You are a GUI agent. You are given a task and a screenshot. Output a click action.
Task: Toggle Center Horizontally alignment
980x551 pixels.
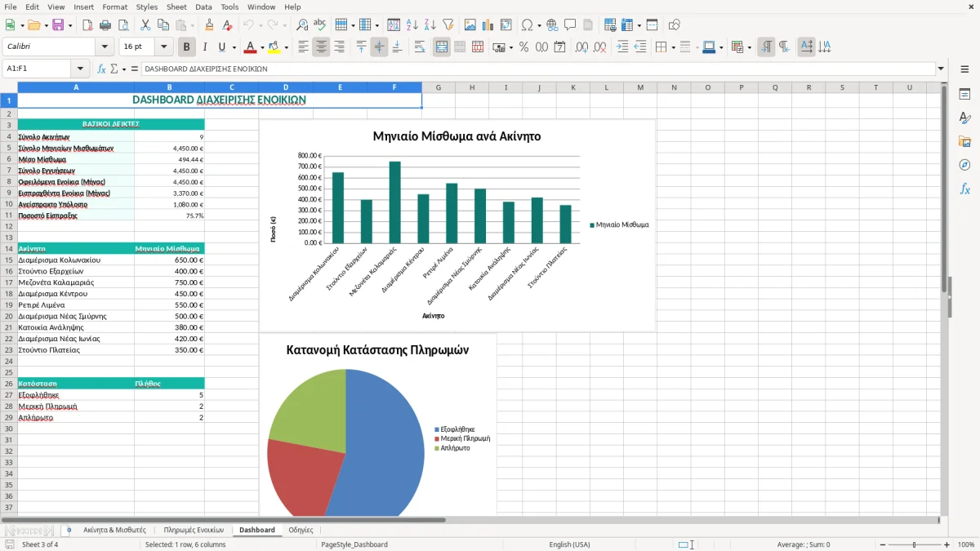tap(321, 47)
